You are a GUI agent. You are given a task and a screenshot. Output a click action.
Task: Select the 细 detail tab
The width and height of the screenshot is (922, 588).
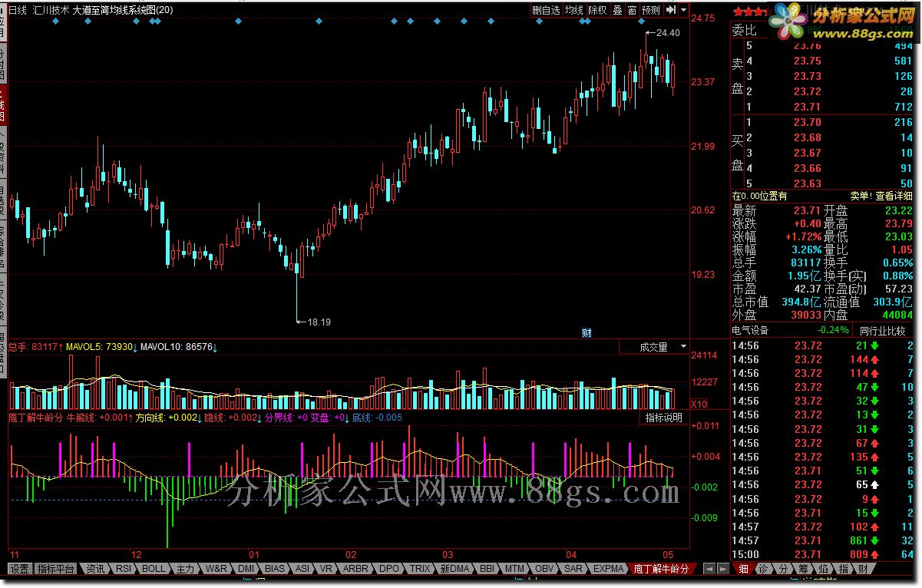click(x=743, y=569)
